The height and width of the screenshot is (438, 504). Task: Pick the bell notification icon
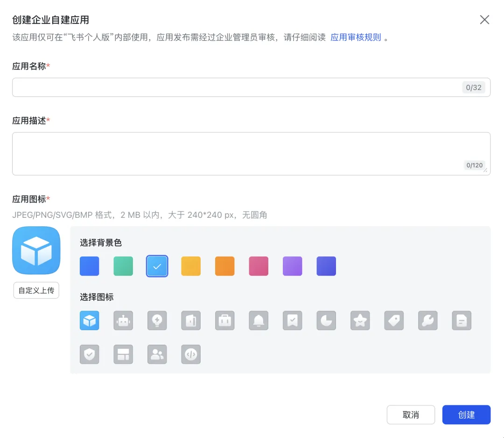tap(258, 320)
